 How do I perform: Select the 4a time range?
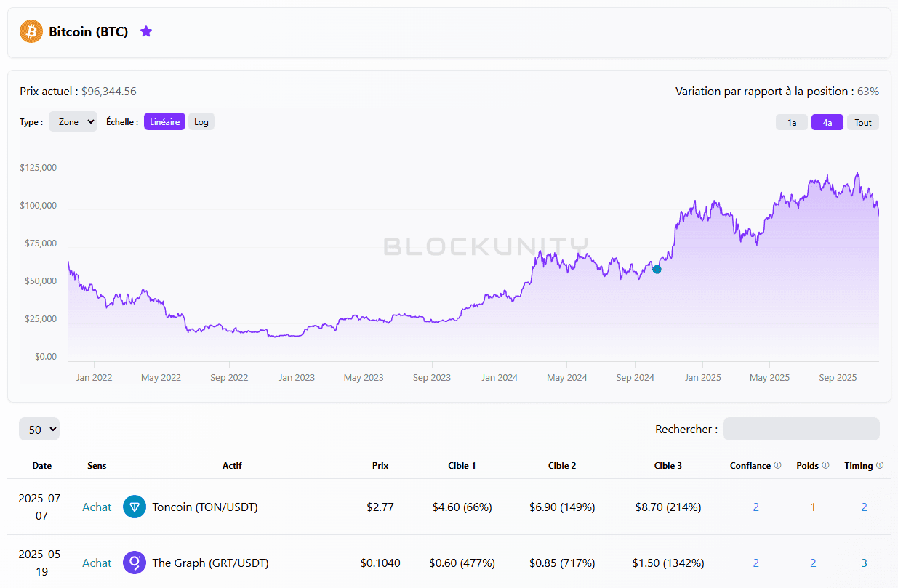827,122
